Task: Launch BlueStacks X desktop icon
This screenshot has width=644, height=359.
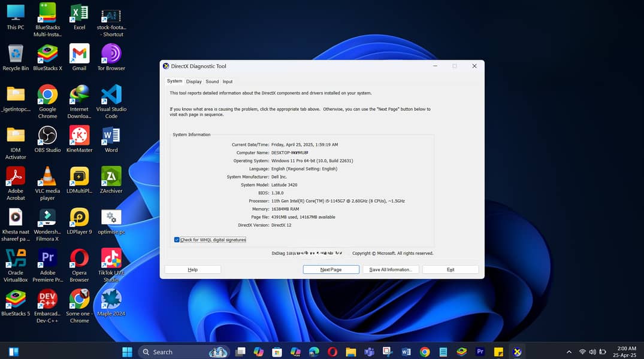Action: [x=47, y=57]
